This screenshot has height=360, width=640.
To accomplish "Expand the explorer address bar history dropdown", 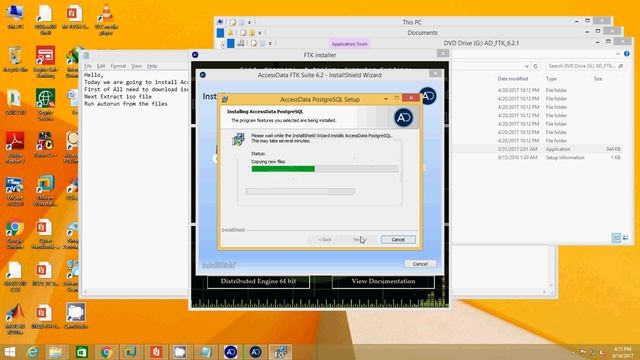I will pyautogui.click(x=527, y=66).
